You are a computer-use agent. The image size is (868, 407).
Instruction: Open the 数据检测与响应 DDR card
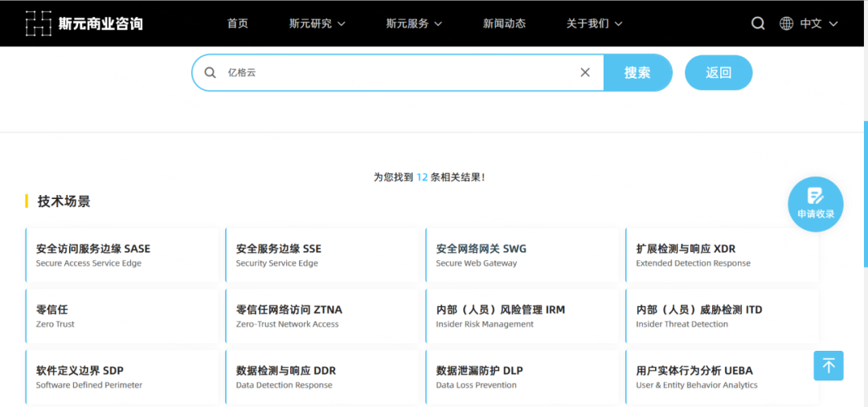[321, 376]
